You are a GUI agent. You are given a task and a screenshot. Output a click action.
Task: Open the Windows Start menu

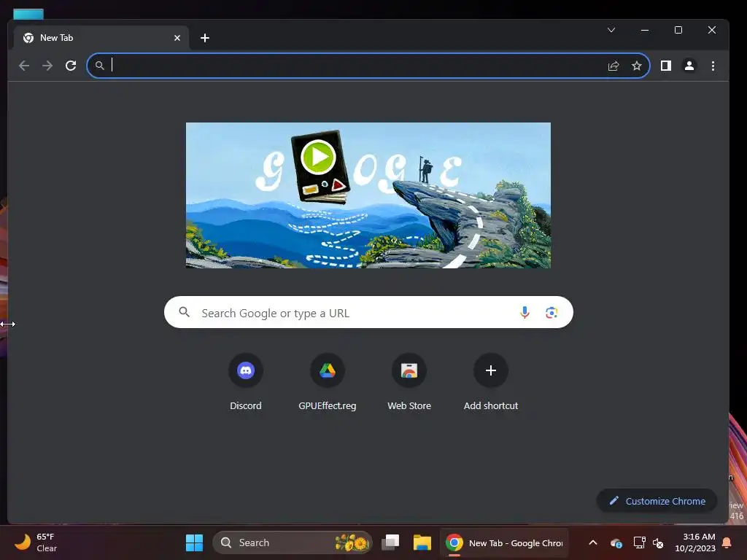(x=194, y=542)
